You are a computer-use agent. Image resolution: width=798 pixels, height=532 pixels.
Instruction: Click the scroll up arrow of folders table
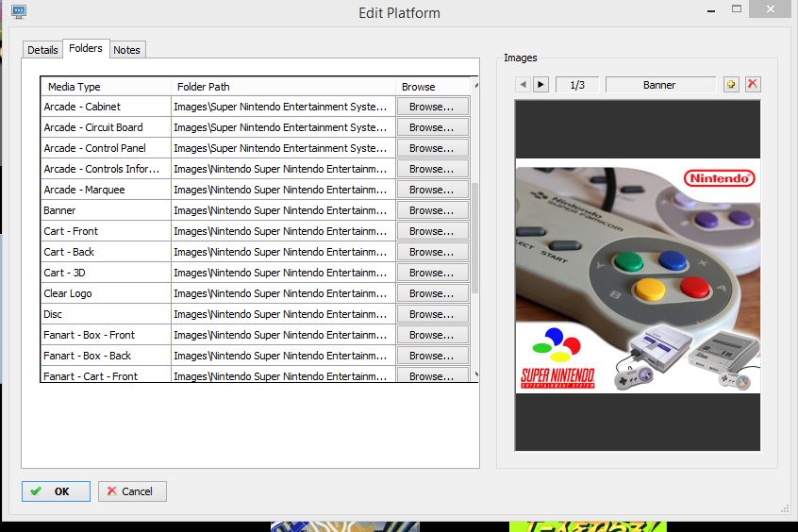pyautogui.click(x=475, y=85)
